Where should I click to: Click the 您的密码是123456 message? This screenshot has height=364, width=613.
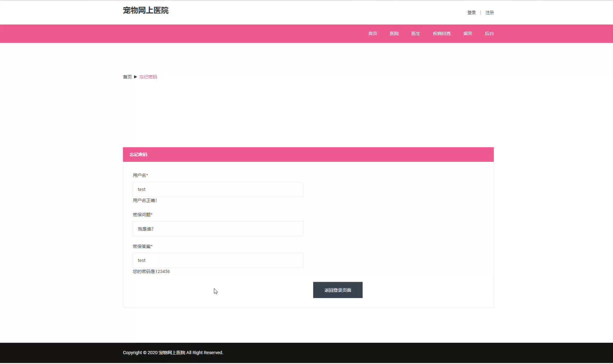[x=151, y=272]
